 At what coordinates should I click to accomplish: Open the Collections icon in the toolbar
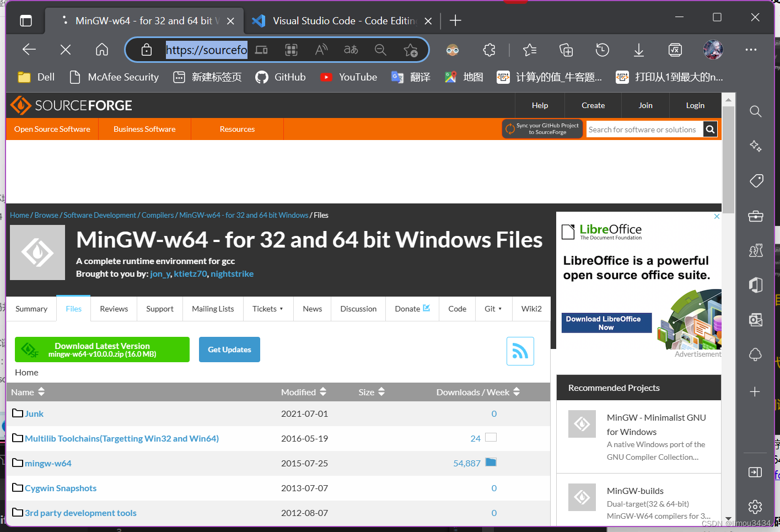point(566,50)
